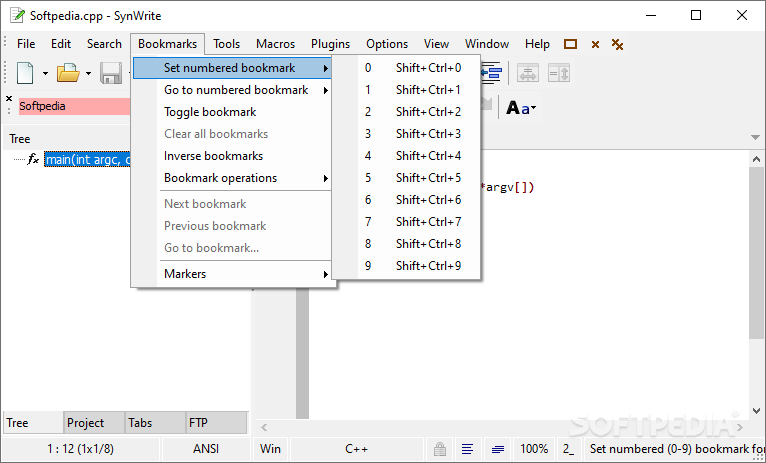This screenshot has height=463, width=766.
Task: Open the Plugins menu
Action: (x=331, y=44)
